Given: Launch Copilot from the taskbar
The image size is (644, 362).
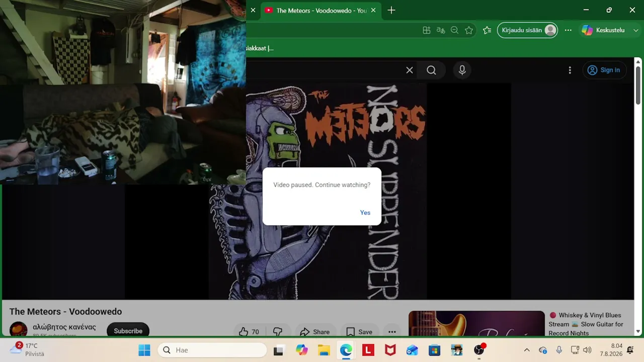Looking at the screenshot, I should [x=302, y=350].
